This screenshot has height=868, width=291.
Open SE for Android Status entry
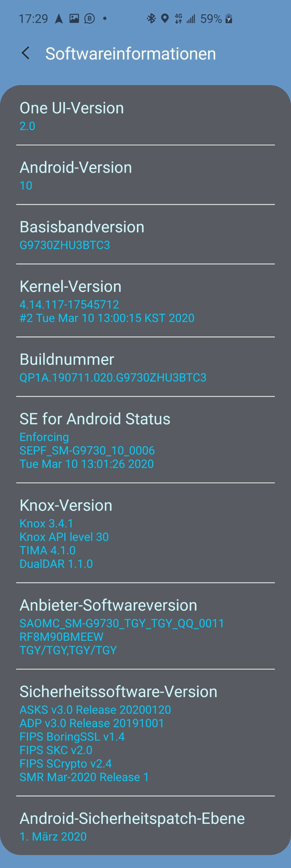[x=145, y=440]
